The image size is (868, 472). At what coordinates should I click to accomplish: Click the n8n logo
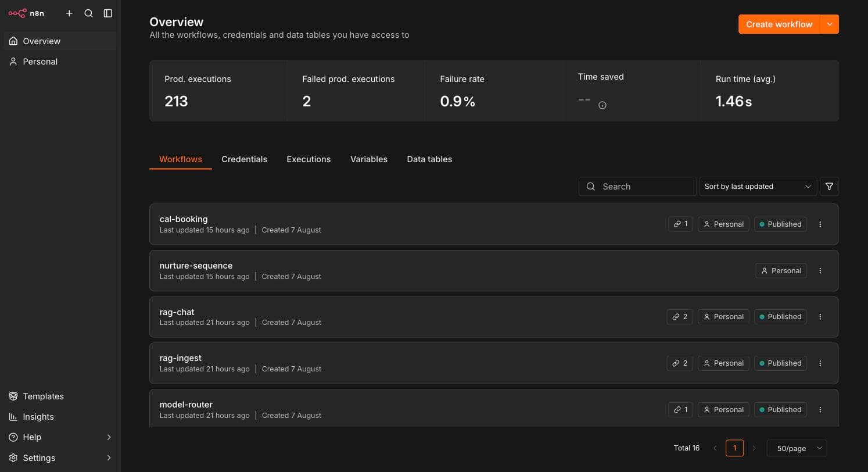[x=26, y=13]
